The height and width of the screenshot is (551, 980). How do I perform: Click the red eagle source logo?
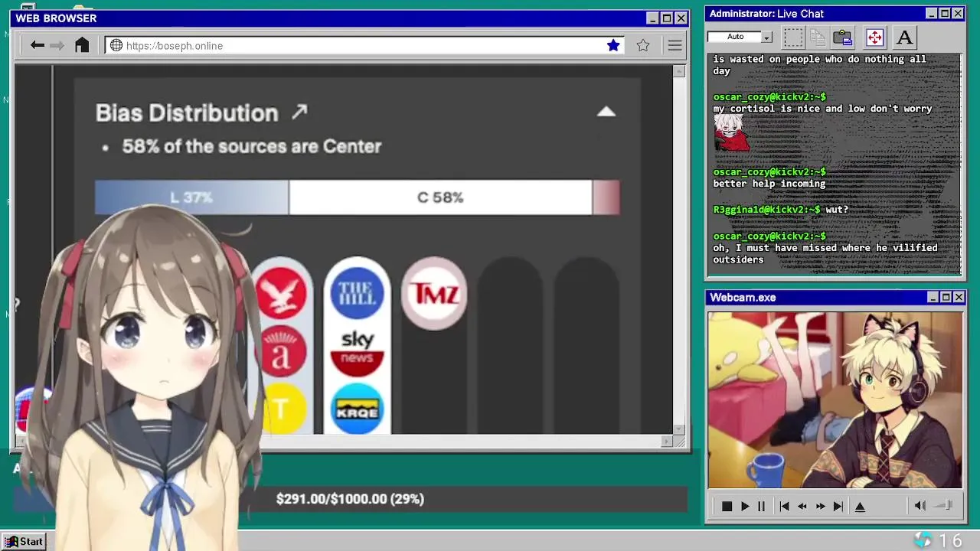(283, 294)
